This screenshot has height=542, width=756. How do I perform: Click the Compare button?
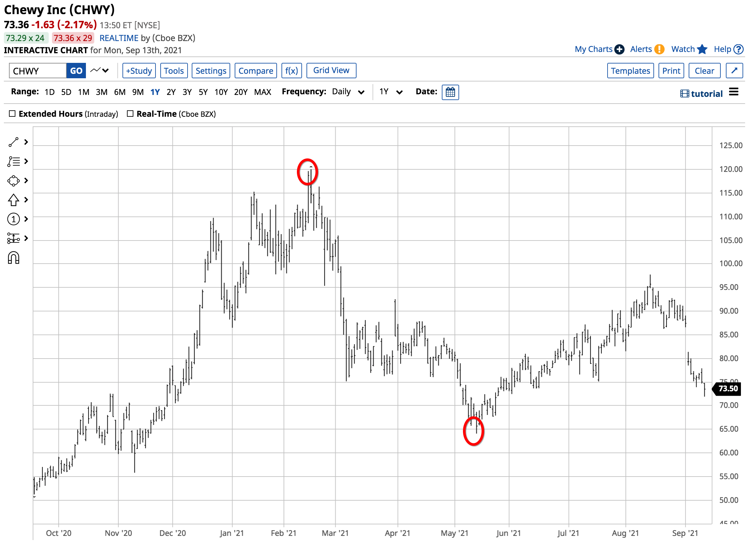pos(256,71)
